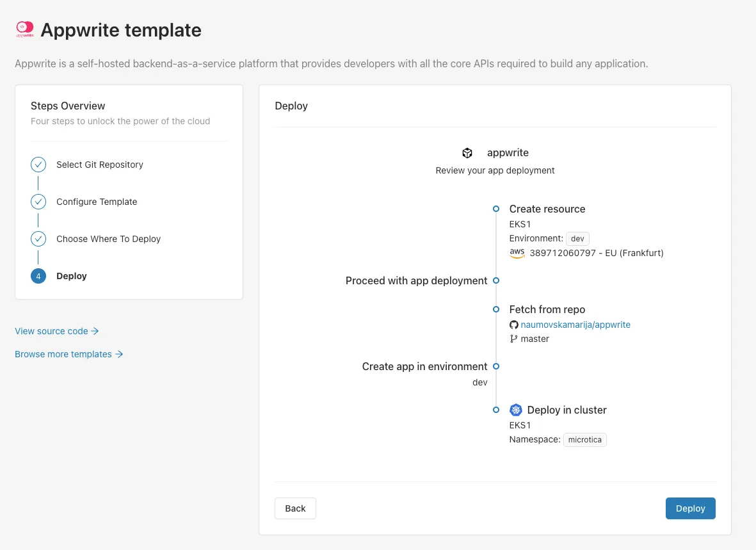Click the step 4 number badge
756x550 pixels.
tap(38, 276)
